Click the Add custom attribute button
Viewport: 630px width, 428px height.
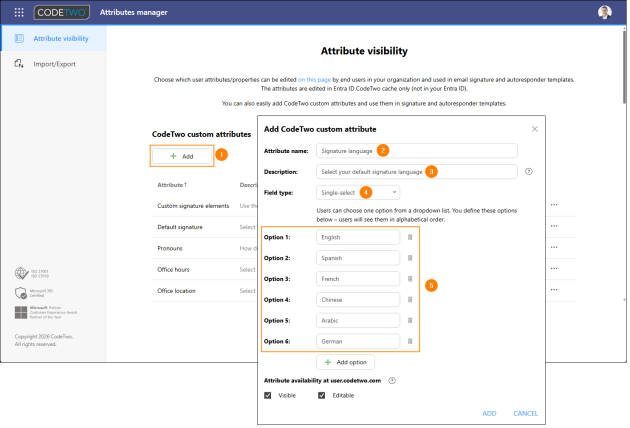tap(182, 156)
